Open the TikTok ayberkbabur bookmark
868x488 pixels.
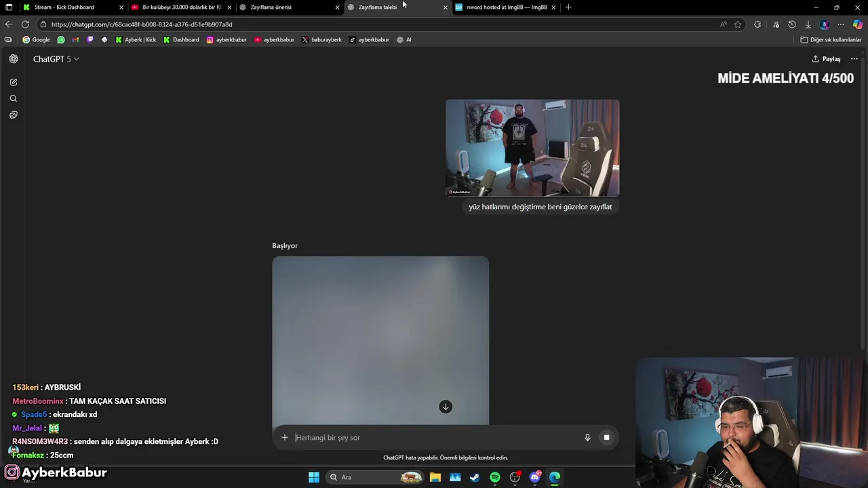(x=369, y=40)
